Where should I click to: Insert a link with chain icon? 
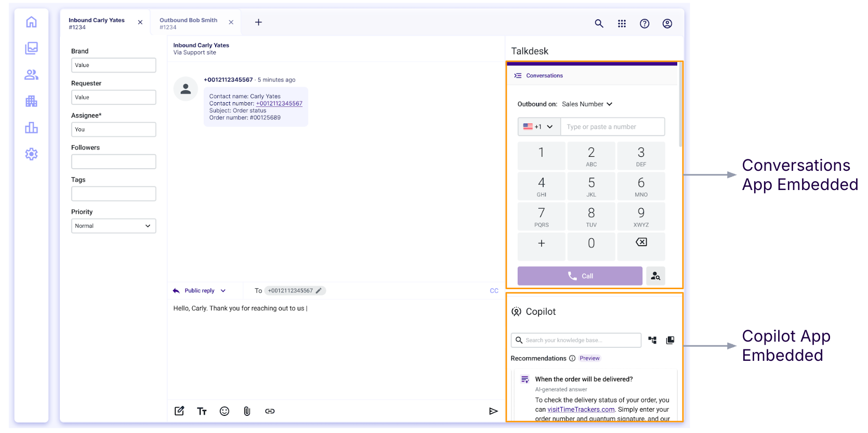tap(270, 411)
